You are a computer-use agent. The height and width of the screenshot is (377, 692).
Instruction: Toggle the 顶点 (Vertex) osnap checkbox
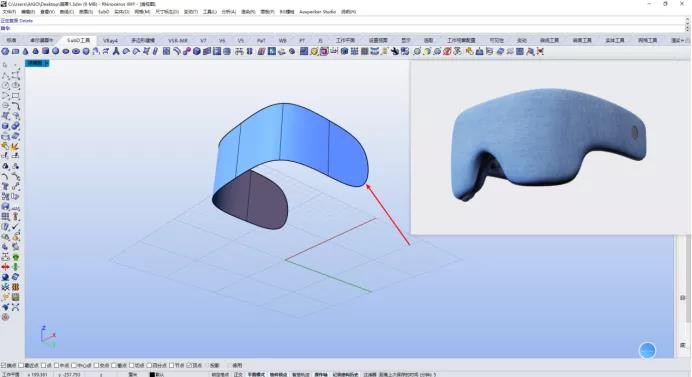tap(189, 366)
